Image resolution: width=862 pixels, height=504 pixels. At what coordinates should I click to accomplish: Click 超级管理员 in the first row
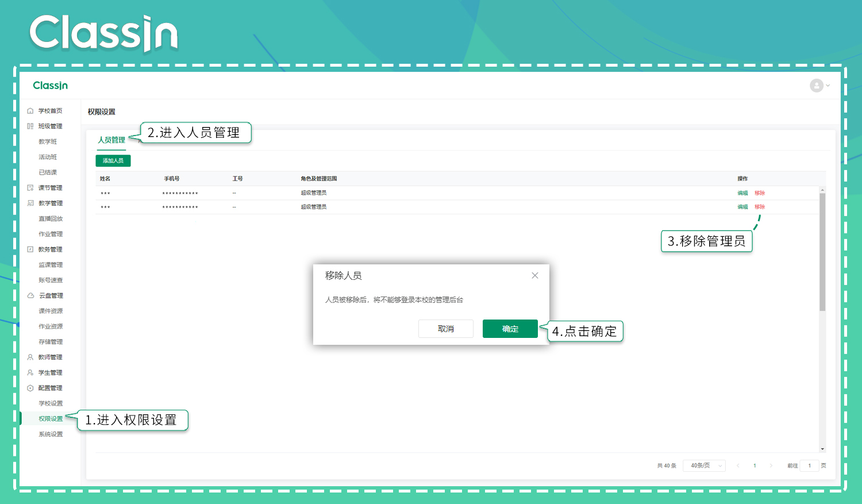click(x=314, y=193)
